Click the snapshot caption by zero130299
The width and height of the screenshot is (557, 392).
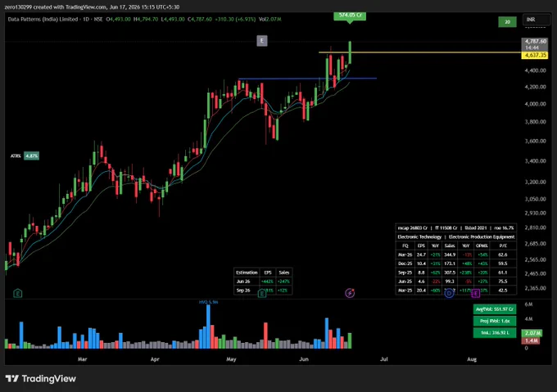92,7
